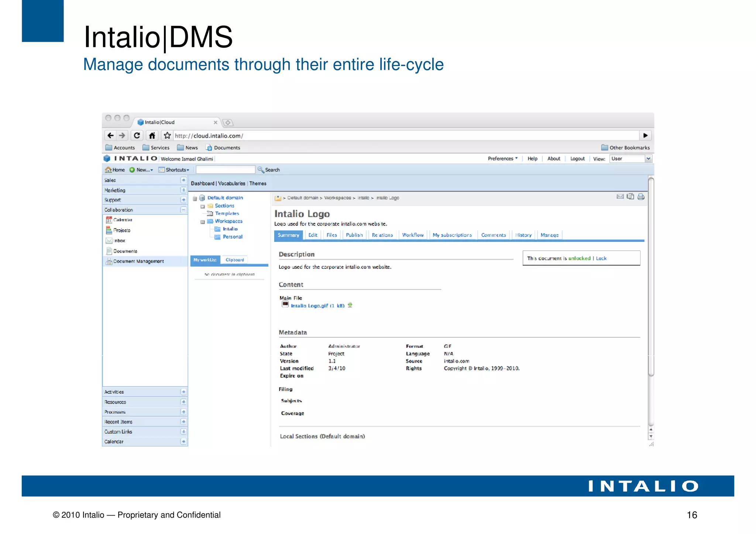Open a new browser tab
756x534 pixels.
(x=228, y=123)
